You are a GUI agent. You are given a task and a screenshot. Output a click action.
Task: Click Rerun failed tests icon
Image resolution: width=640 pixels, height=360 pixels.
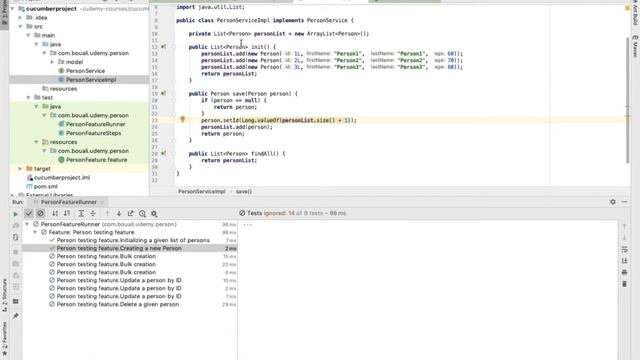coord(16,225)
